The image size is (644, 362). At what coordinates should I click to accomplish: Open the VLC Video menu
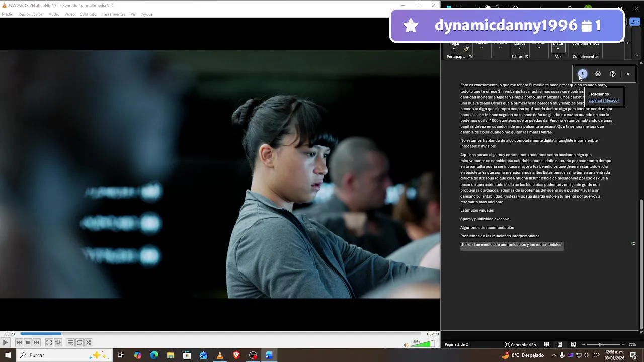(x=69, y=14)
